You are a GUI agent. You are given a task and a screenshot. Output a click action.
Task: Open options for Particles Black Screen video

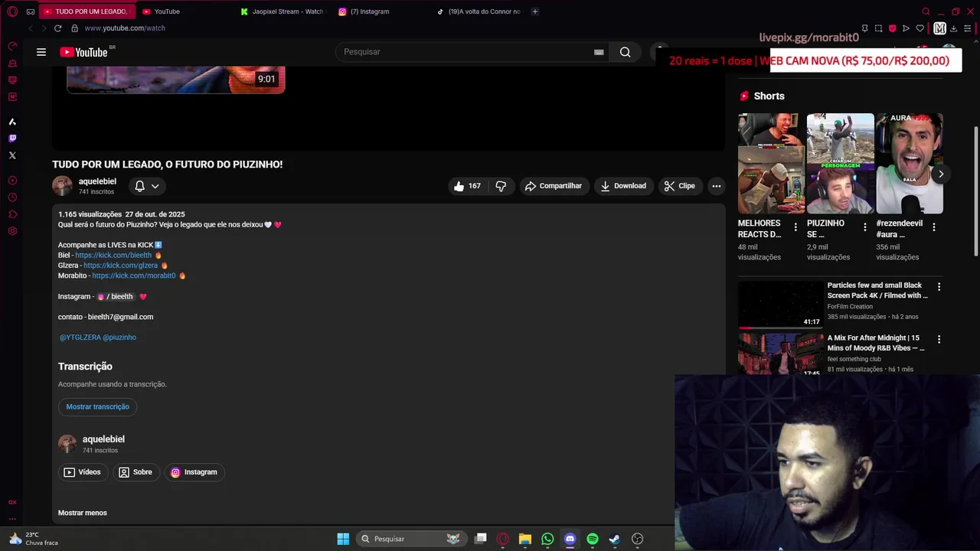[939, 287]
